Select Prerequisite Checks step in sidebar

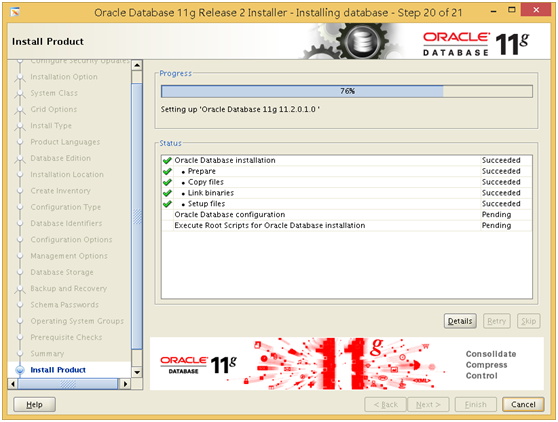66,337
